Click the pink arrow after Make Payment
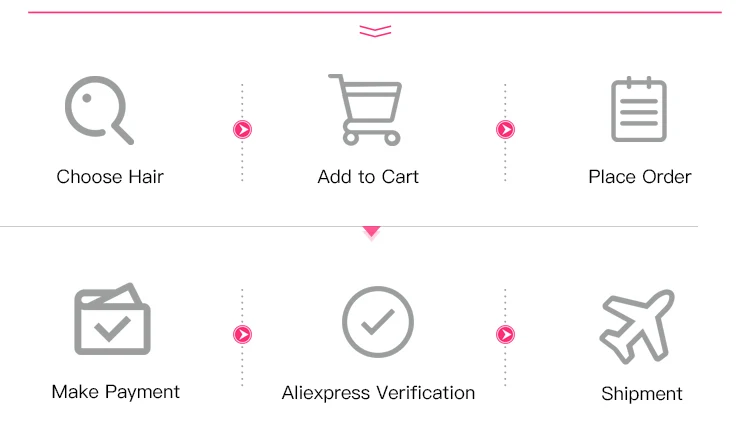Image resolution: width=750 pixels, height=431 pixels. (242, 334)
